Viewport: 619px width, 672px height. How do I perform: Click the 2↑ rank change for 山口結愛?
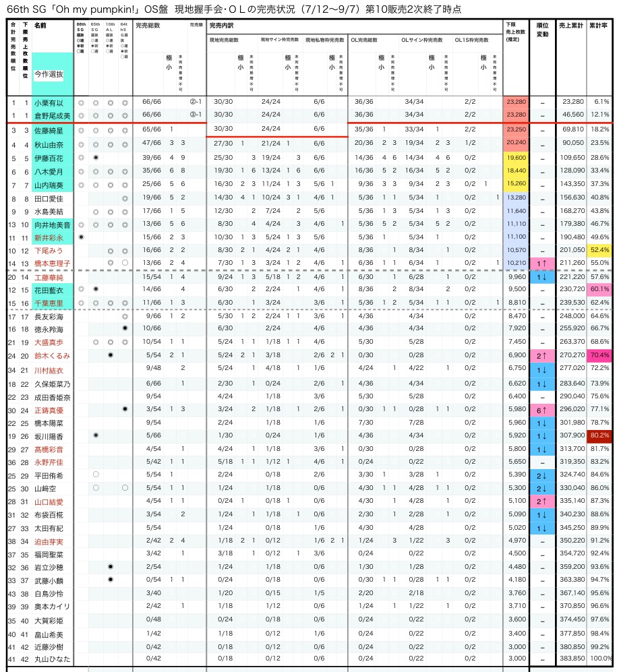[541, 501]
